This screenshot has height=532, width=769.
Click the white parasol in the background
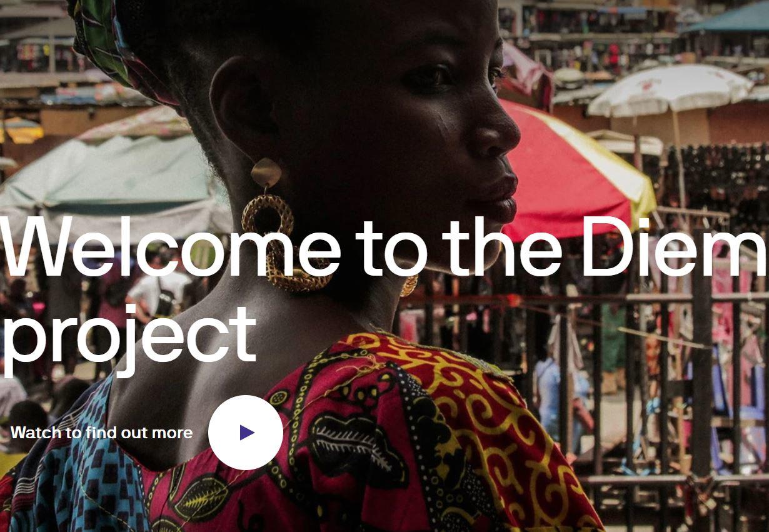(x=669, y=91)
